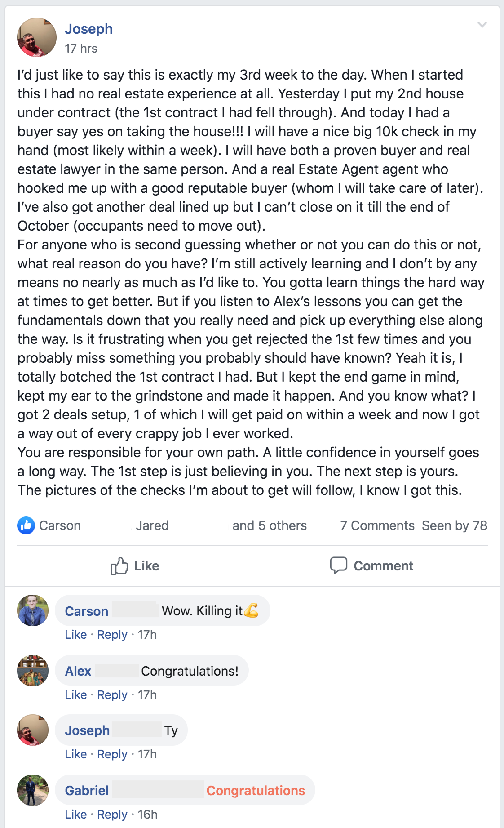Screen dimensions: 504x828
Task: Show the 'and 5 others' reactions list
Action: coord(270,525)
